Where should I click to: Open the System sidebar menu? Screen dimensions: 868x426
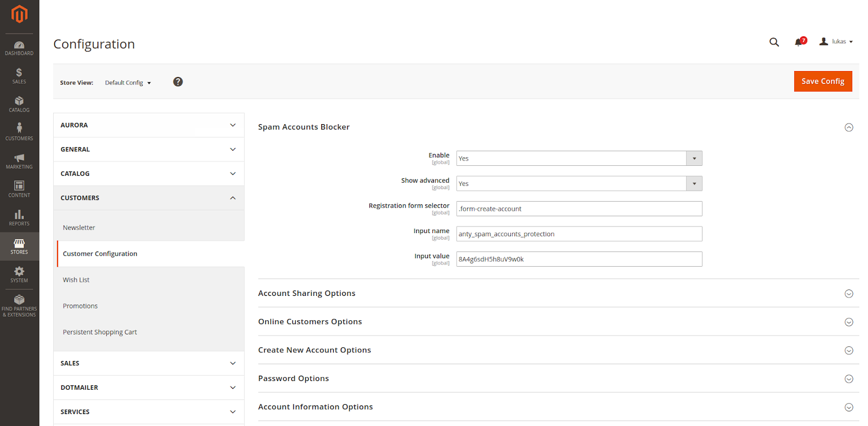20,275
